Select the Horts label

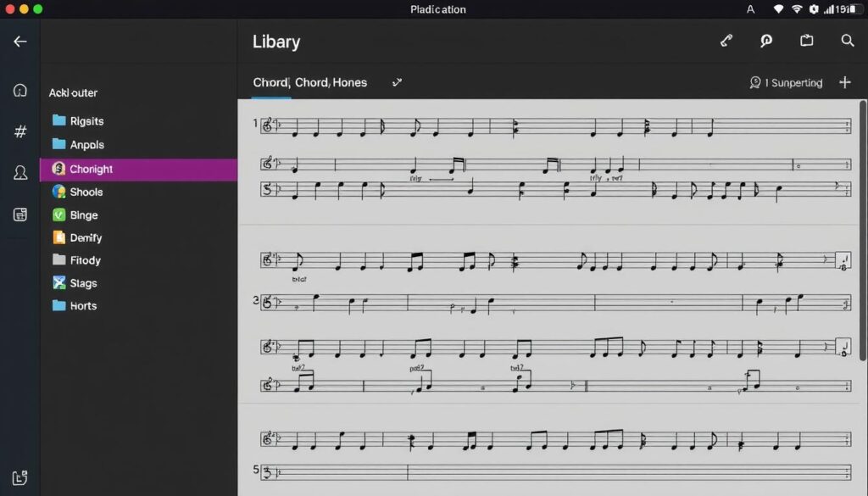84,306
